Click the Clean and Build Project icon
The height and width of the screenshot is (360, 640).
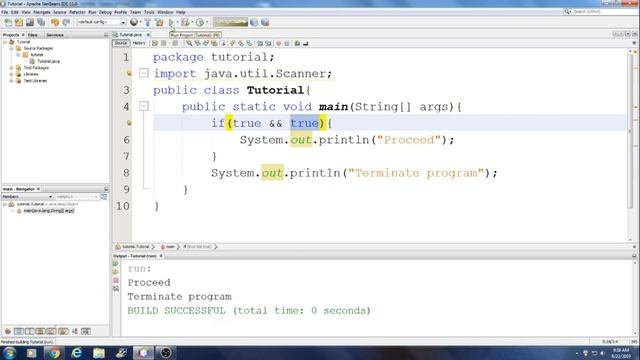point(159,22)
